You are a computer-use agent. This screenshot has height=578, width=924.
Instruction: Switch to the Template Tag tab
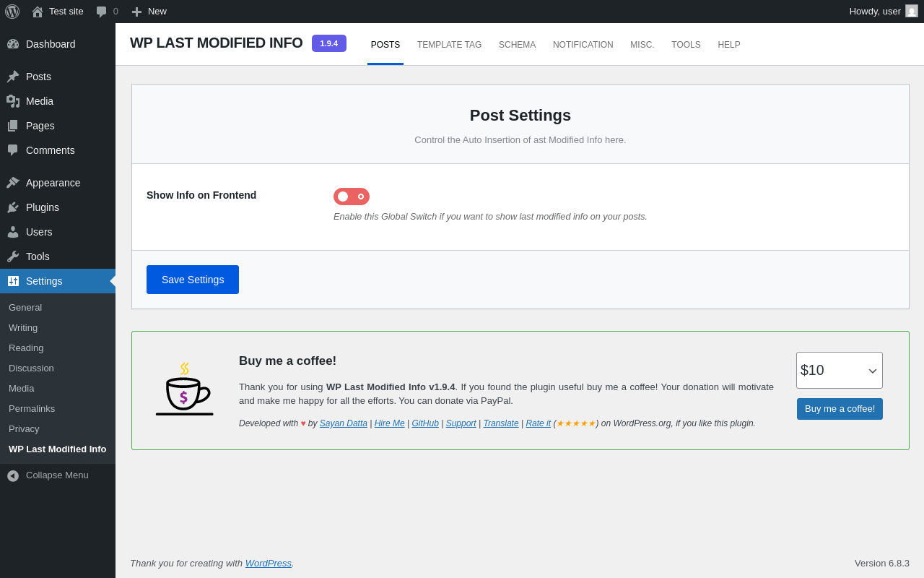pos(449,45)
